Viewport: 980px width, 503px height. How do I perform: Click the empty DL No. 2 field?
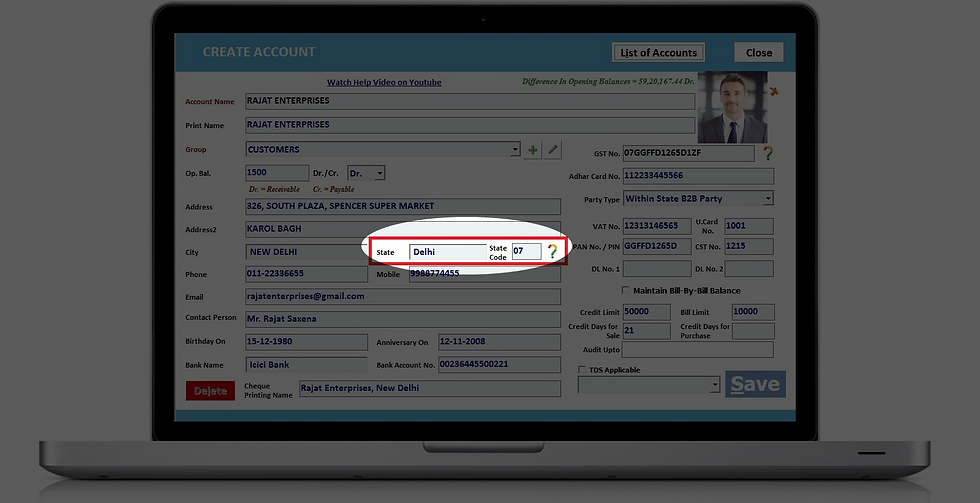coord(749,269)
